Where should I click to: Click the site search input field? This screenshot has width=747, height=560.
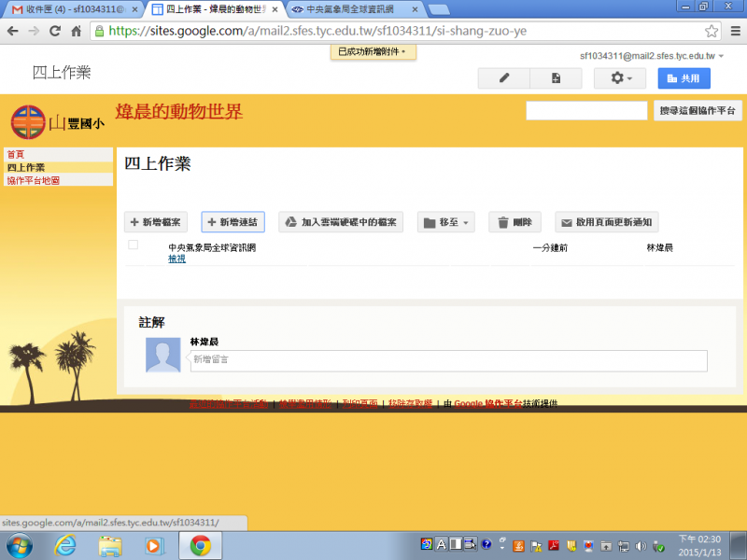pos(586,111)
